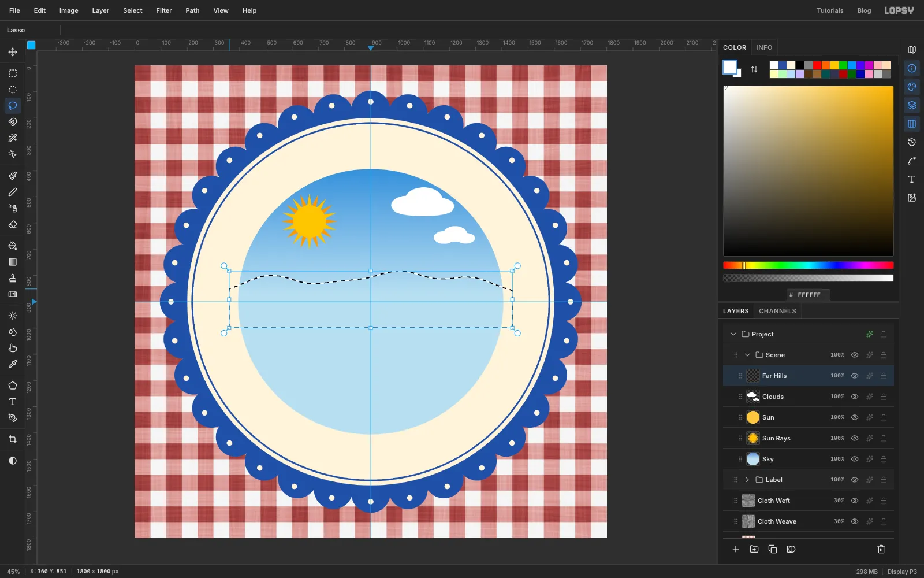Hide the Clouds layer
The width and height of the screenshot is (924, 578).
click(x=855, y=397)
